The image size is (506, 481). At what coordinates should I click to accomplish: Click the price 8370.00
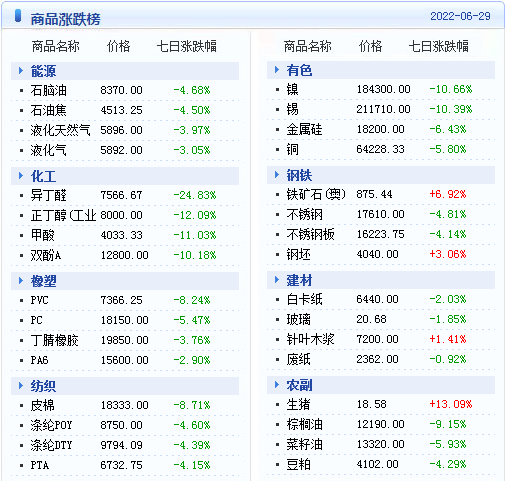(122, 90)
